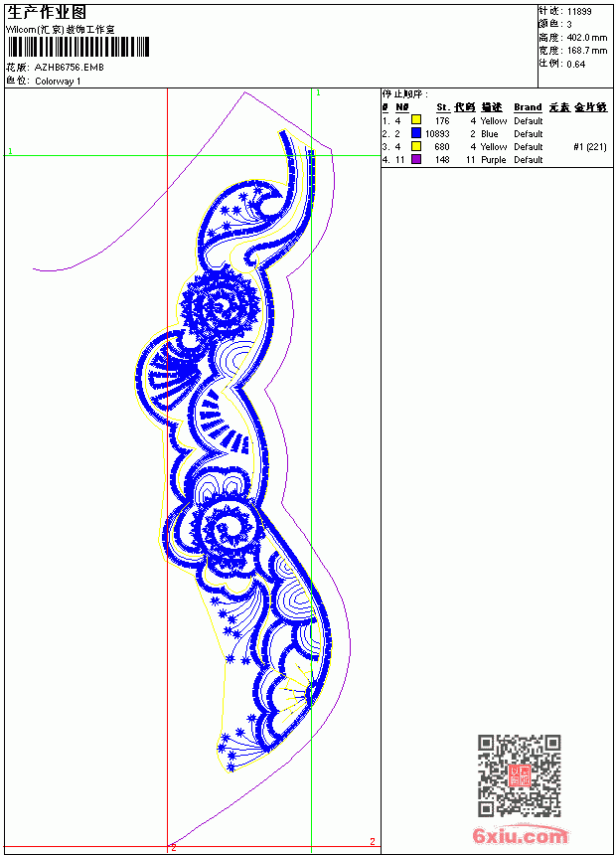Select the Brand column header
Viewport: 616px width, 855px height.
[x=528, y=107]
